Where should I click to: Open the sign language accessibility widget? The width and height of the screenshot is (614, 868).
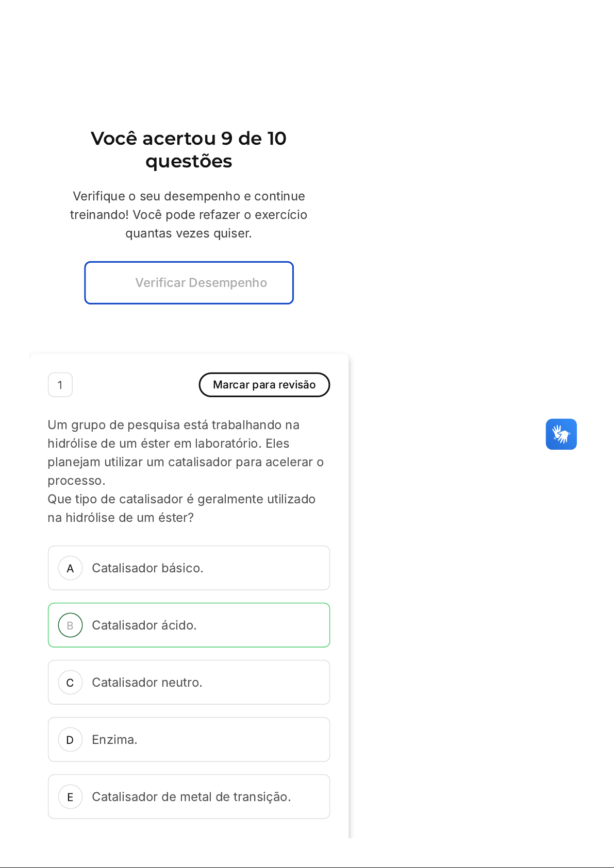(561, 434)
